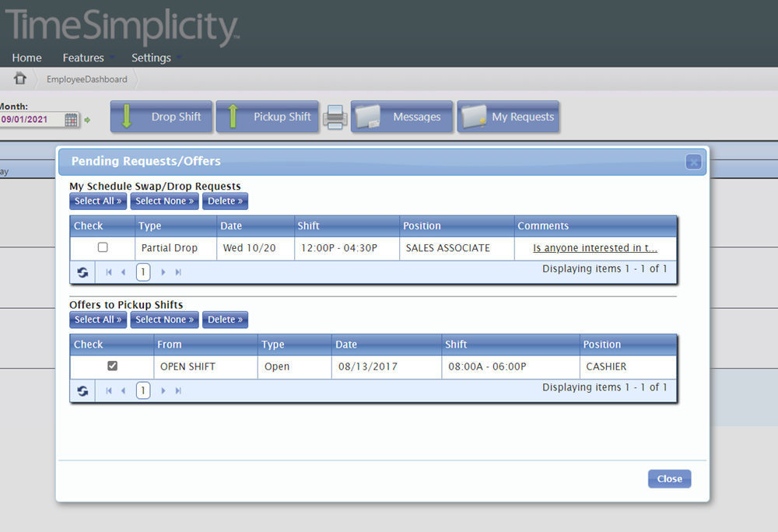
Task: Click the home icon in the breadcrumb bar
Action: (19, 79)
